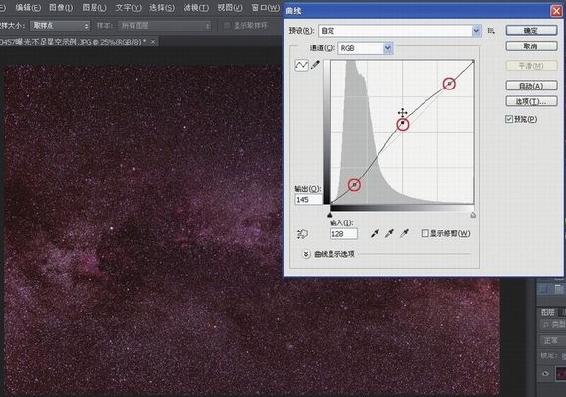The height and width of the screenshot is (397, 566).
Task: Expand the 曲线显示选项 section
Action: (x=306, y=254)
